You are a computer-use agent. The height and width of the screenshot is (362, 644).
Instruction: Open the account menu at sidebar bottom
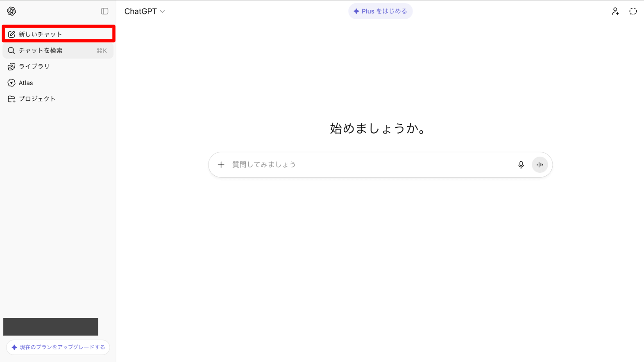51,327
